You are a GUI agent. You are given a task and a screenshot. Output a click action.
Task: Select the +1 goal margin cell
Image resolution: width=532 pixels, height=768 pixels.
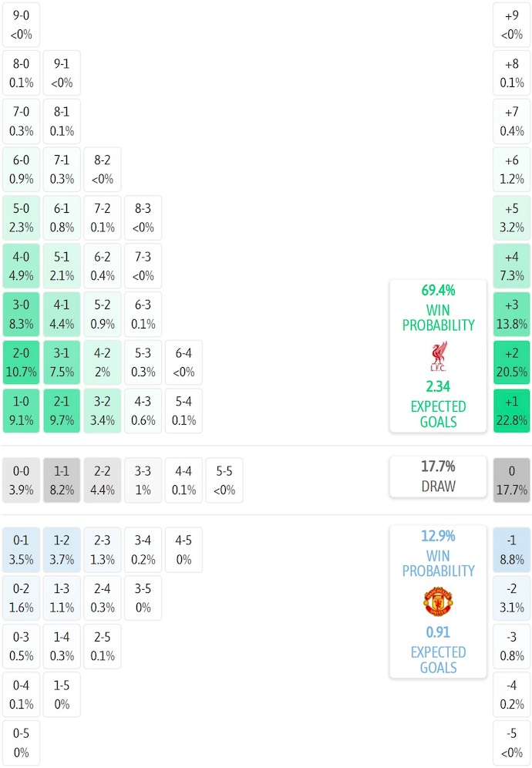pyautogui.click(x=512, y=411)
